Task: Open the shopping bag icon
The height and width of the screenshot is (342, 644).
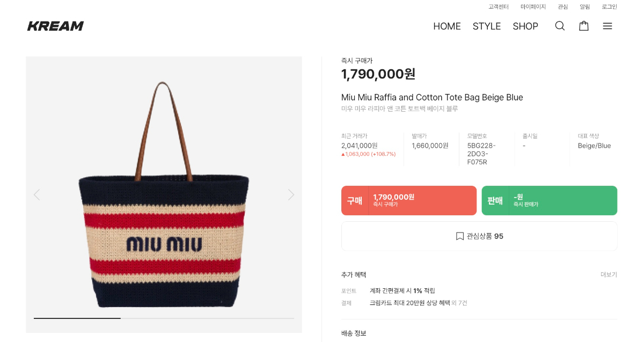Action: point(583,26)
